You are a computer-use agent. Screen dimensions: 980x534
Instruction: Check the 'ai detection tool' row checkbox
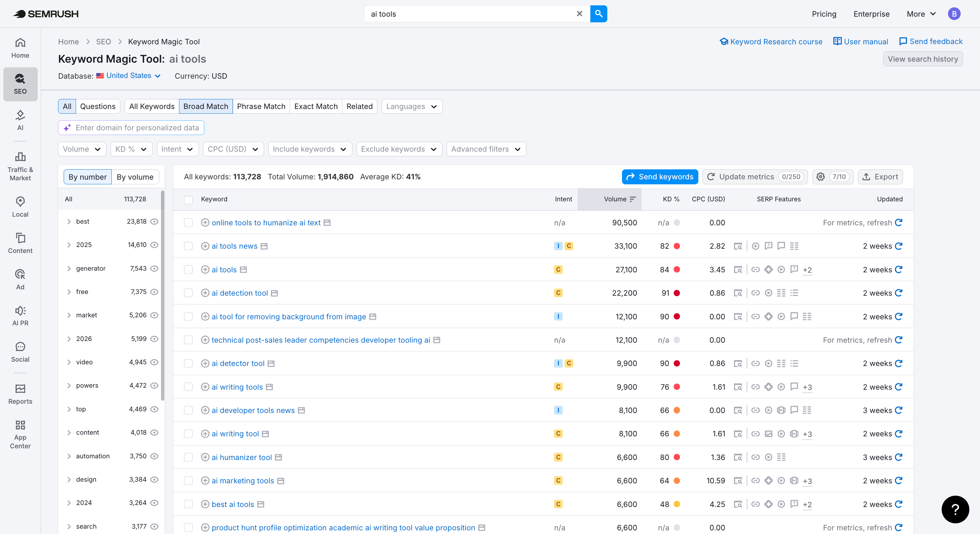(x=188, y=293)
